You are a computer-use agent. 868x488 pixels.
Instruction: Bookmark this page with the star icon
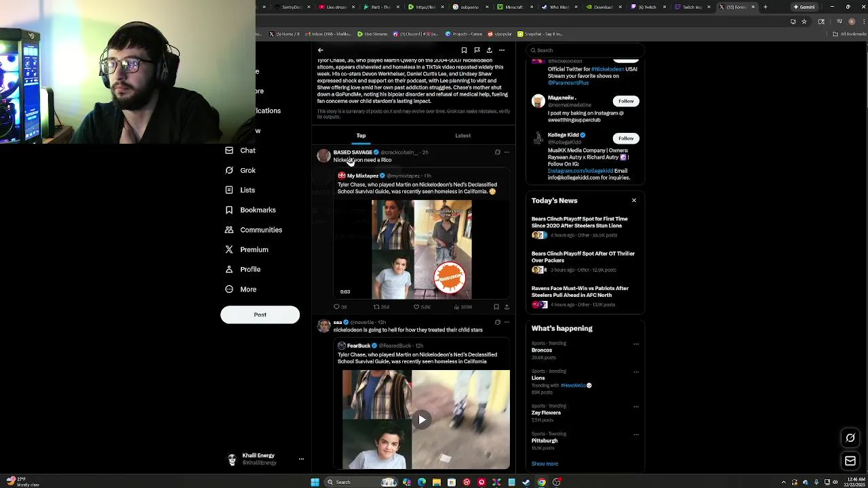(804, 21)
